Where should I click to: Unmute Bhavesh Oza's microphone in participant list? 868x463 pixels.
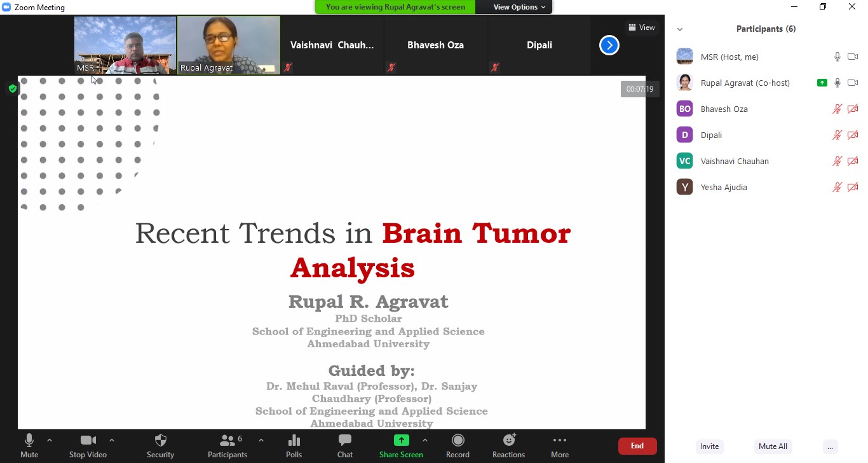coord(837,109)
